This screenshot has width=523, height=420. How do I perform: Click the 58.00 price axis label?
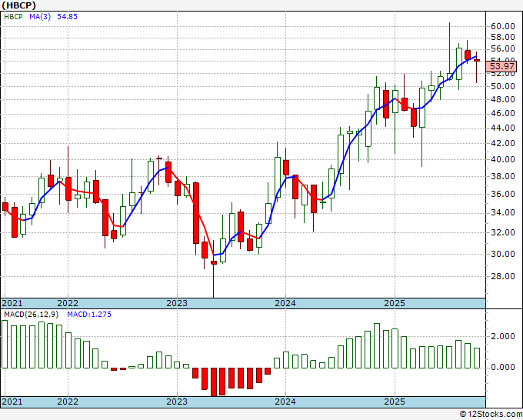tap(503, 37)
